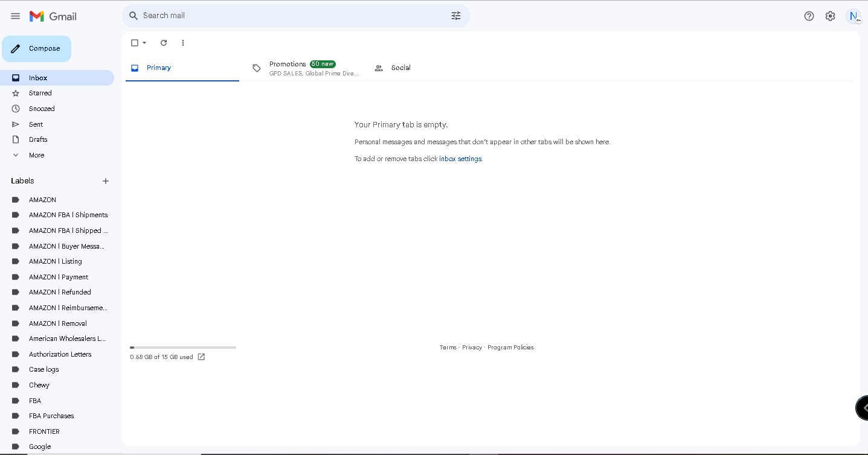
Task: Open the select dropdown arrow
Action: point(144,43)
